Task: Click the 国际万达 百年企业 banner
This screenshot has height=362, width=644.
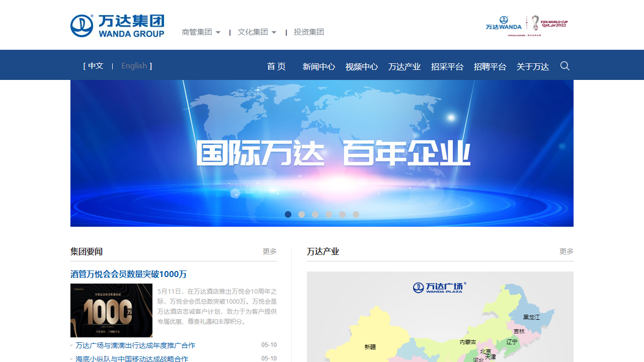Action: (x=322, y=153)
